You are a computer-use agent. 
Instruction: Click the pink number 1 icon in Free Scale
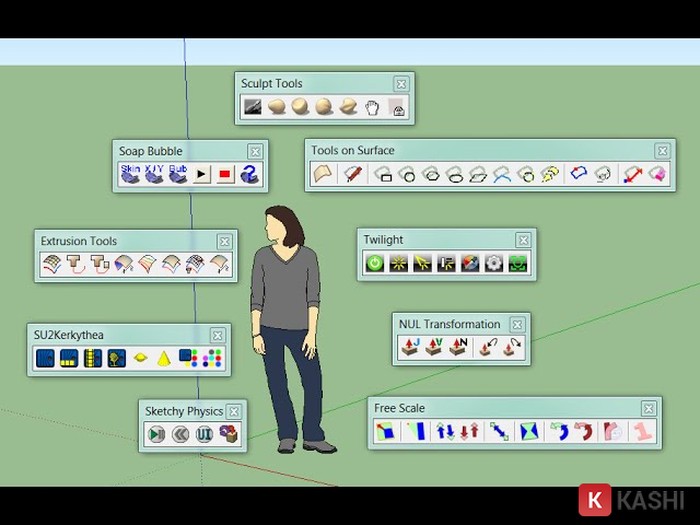pos(643,432)
